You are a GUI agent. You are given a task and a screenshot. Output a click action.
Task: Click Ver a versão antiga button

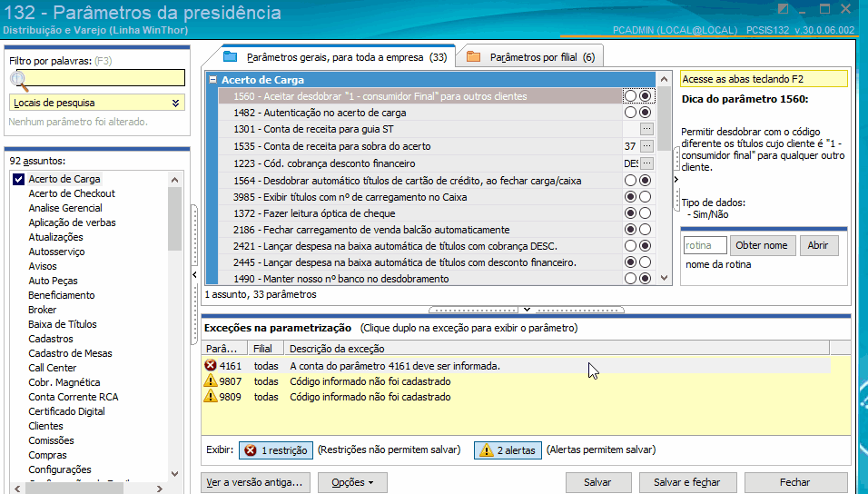tap(254, 482)
